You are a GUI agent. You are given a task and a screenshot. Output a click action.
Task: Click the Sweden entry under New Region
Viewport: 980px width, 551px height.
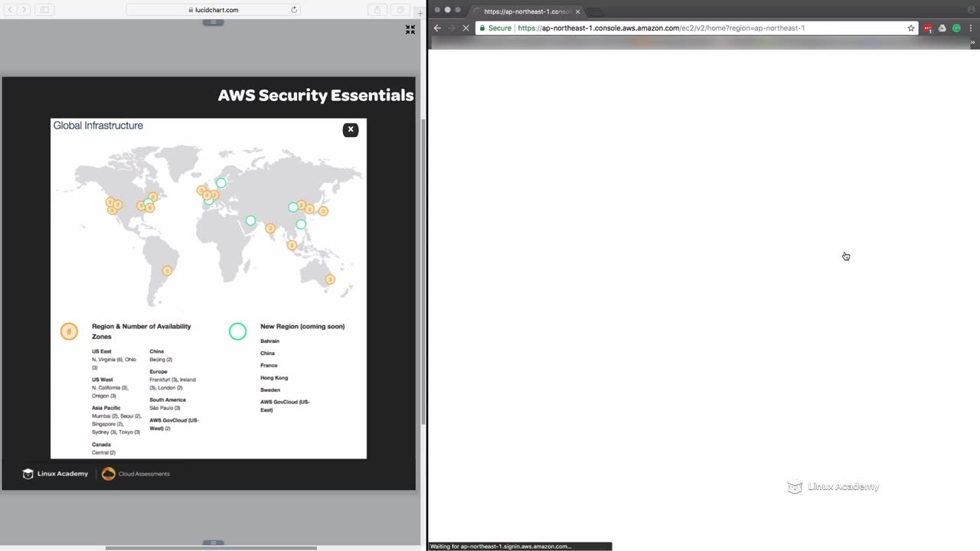tap(270, 390)
